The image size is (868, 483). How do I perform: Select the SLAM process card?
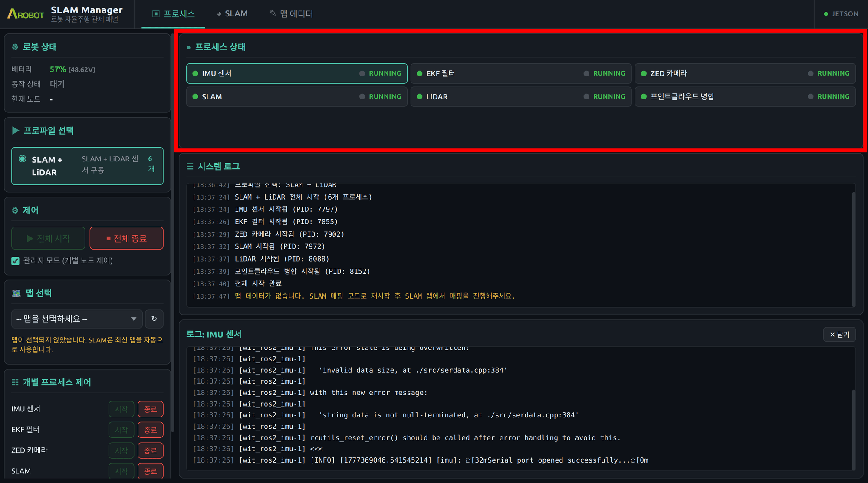(x=297, y=96)
